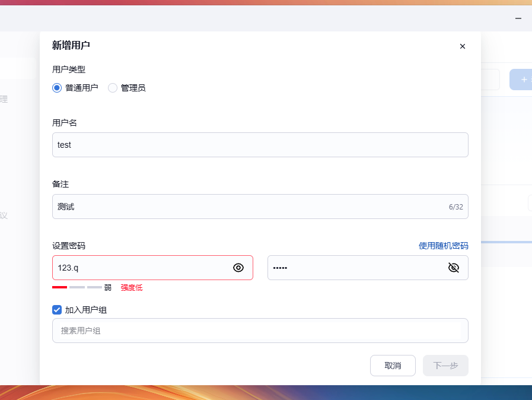Reveal the hidden confirm password
The image size is (532, 400).
pyautogui.click(x=454, y=268)
